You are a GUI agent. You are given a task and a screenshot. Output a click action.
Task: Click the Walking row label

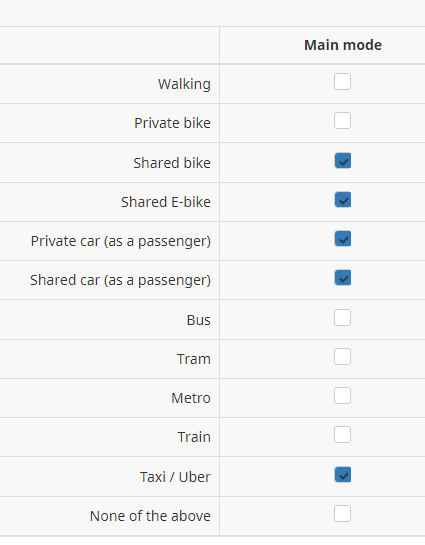coord(184,84)
